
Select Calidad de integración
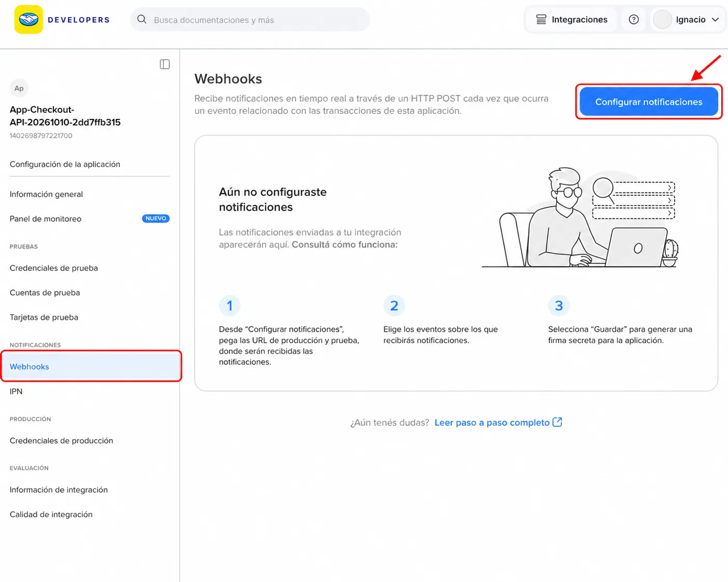coord(51,514)
